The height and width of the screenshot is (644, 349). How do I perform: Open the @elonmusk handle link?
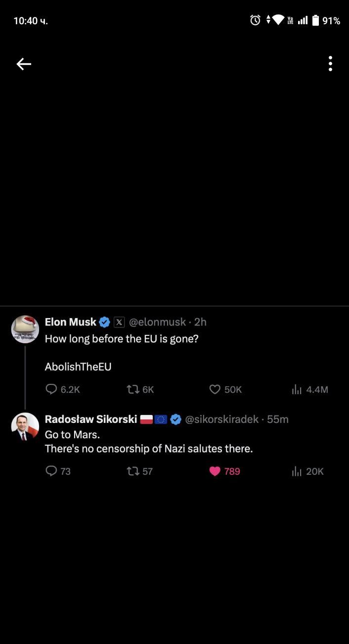(157, 322)
